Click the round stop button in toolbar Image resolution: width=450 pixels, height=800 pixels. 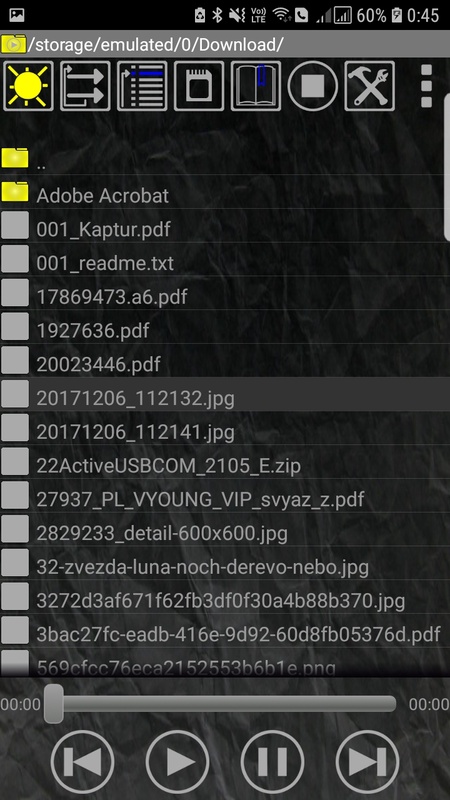pyautogui.click(x=313, y=86)
